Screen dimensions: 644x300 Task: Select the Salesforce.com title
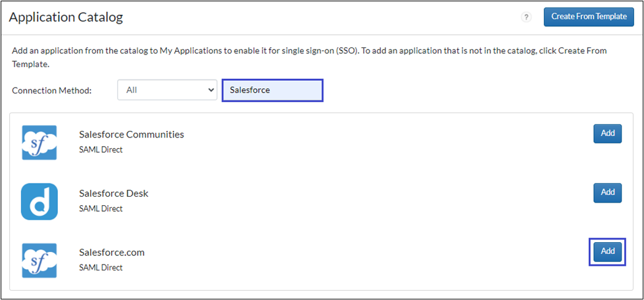[x=112, y=252]
